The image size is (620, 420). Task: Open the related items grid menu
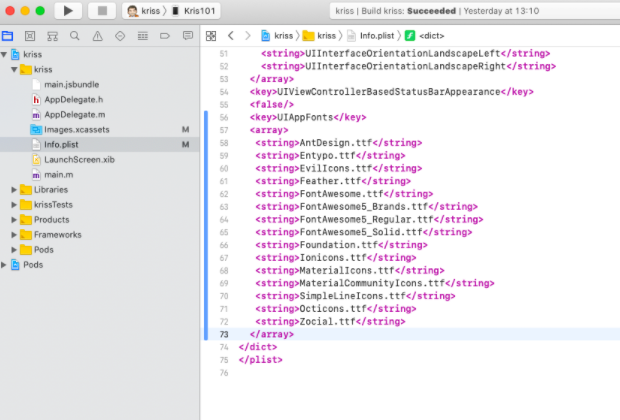(x=211, y=36)
